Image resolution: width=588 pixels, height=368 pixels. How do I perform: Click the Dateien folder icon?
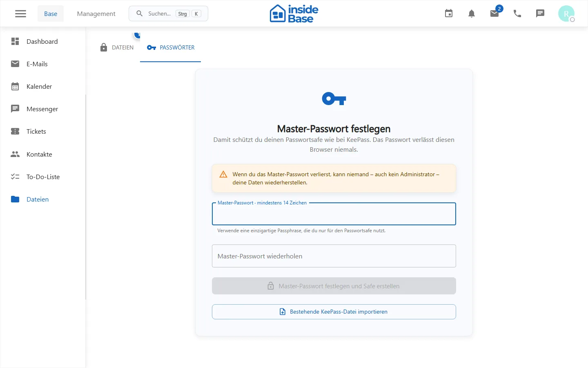[15, 199]
